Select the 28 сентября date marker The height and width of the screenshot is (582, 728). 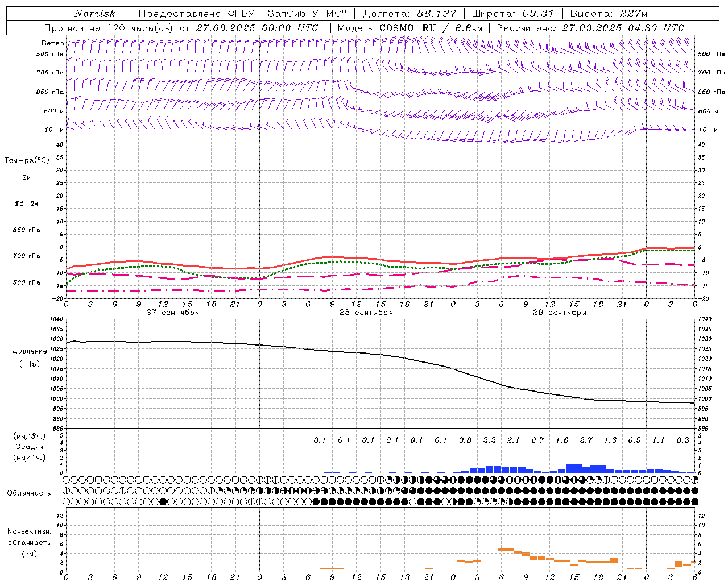click(x=366, y=313)
